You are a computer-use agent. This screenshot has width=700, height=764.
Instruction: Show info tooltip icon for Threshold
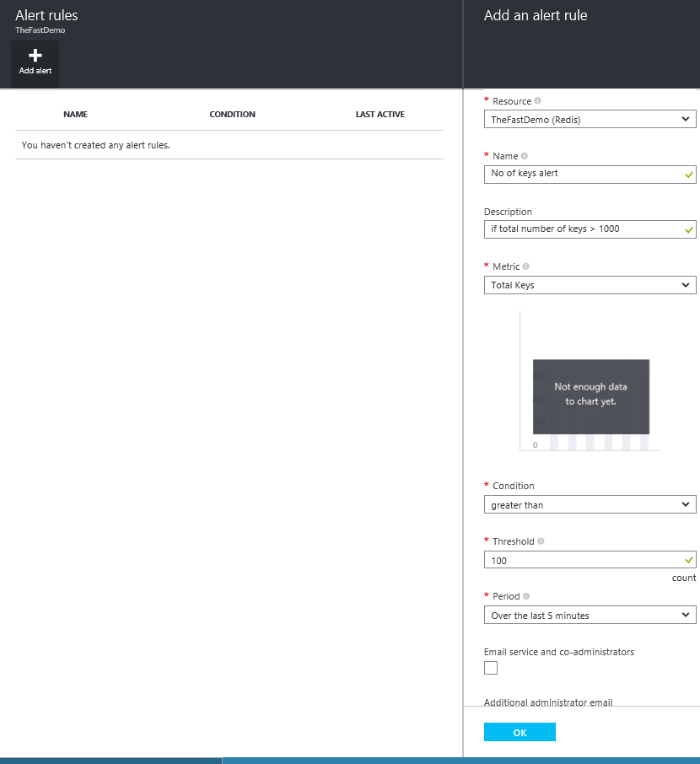(541, 541)
